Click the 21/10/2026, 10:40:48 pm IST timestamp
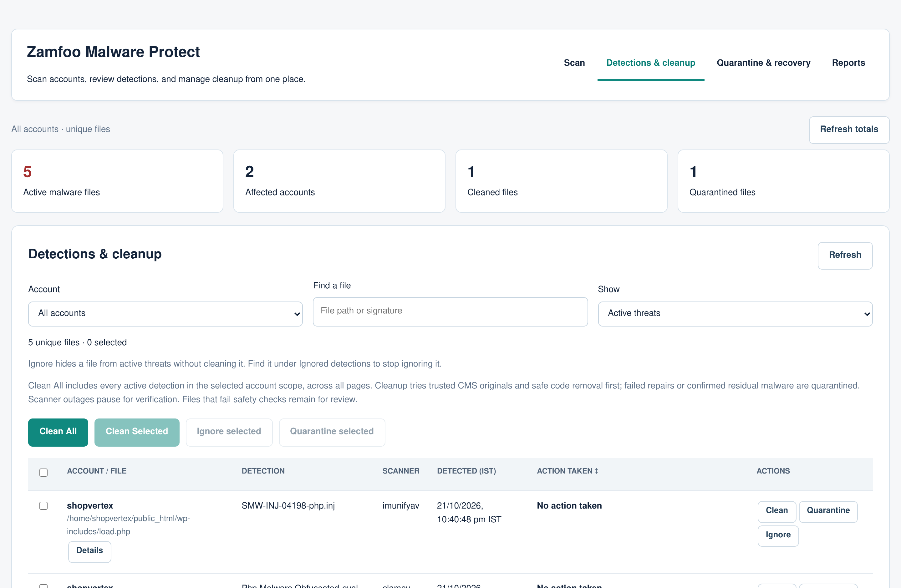This screenshot has width=901, height=588. (x=469, y=512)
